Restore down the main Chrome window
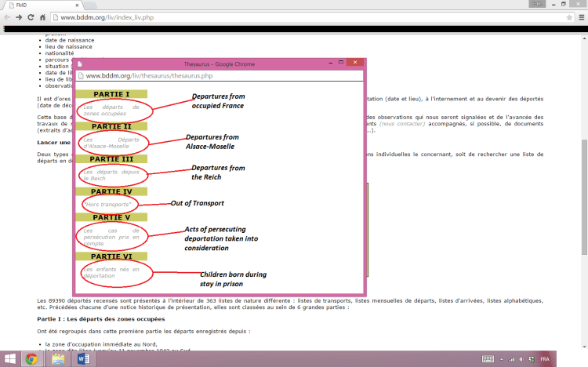 [x=563, y=4]
